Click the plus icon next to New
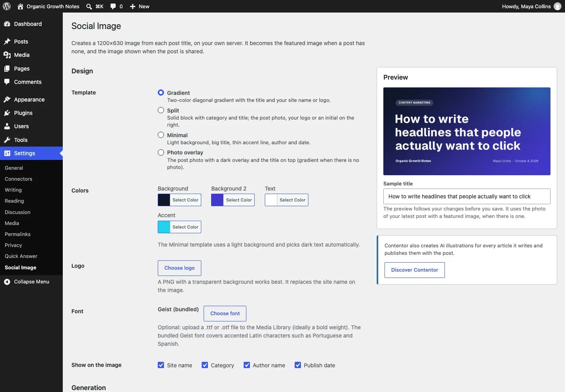The height and width of the screenshot is (392, 565). 133,6
